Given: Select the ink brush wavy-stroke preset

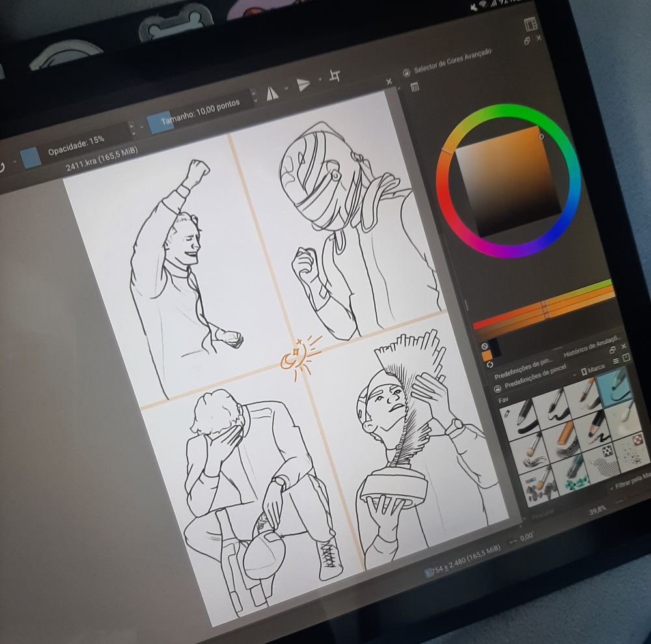Looking at the screenshot, I should pyautogui.click(x=551, y=408).
